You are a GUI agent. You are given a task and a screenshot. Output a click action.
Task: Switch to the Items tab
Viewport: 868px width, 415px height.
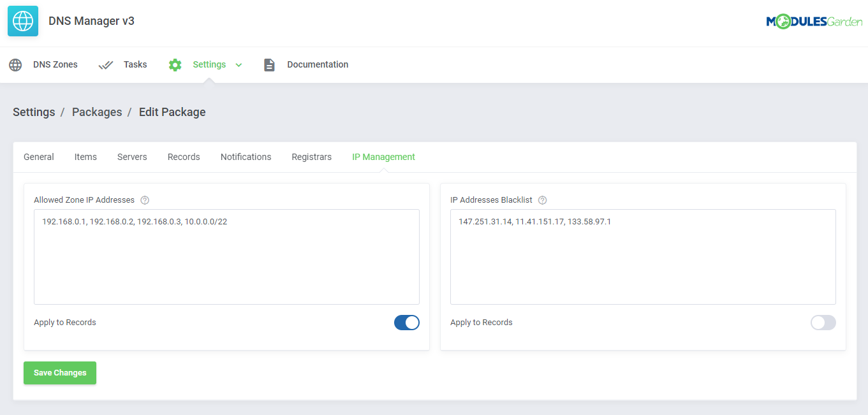click(x=85, y=157)
